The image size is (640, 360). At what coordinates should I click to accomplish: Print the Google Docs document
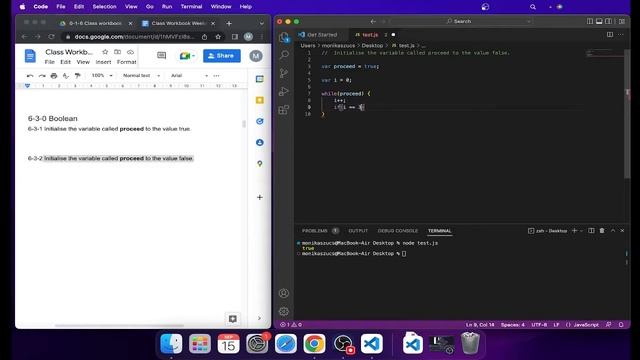[54, 76]
